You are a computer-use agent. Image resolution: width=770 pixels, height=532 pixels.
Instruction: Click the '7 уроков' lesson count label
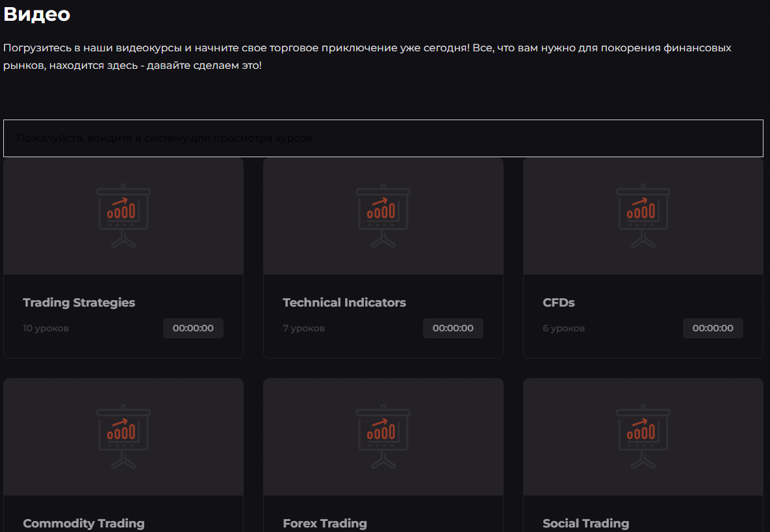(x=303, y=328)
